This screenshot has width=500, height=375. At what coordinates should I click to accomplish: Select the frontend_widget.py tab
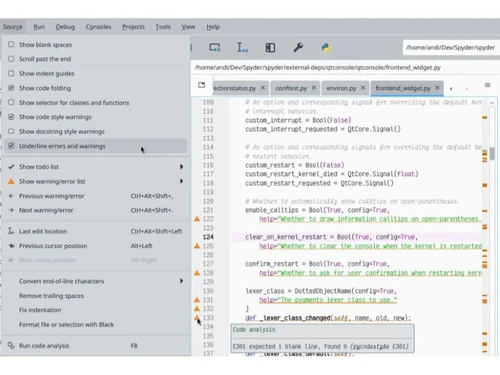pyautogui.click(x=403, y=88)
